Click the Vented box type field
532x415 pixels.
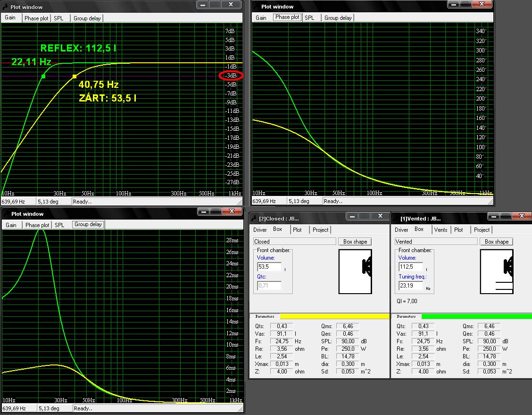pos(436,241)
